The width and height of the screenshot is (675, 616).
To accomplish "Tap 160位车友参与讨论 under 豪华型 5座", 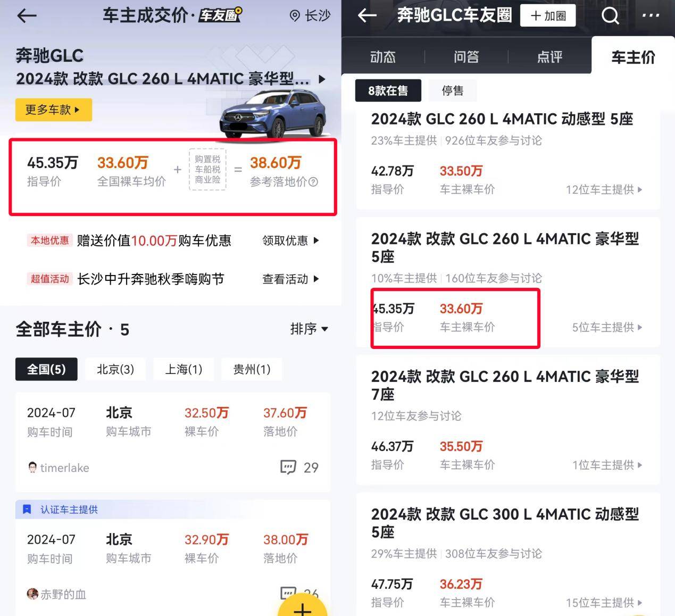I will (494, 278).
